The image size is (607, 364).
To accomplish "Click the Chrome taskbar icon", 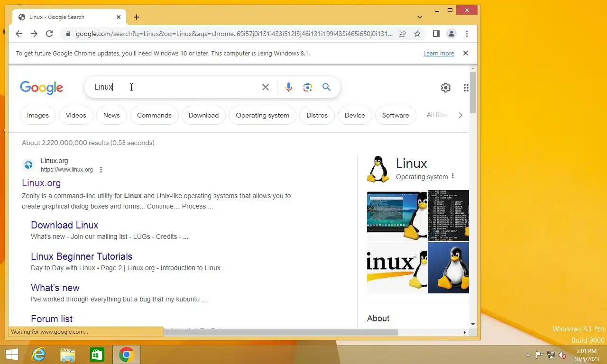I will 127,355.
